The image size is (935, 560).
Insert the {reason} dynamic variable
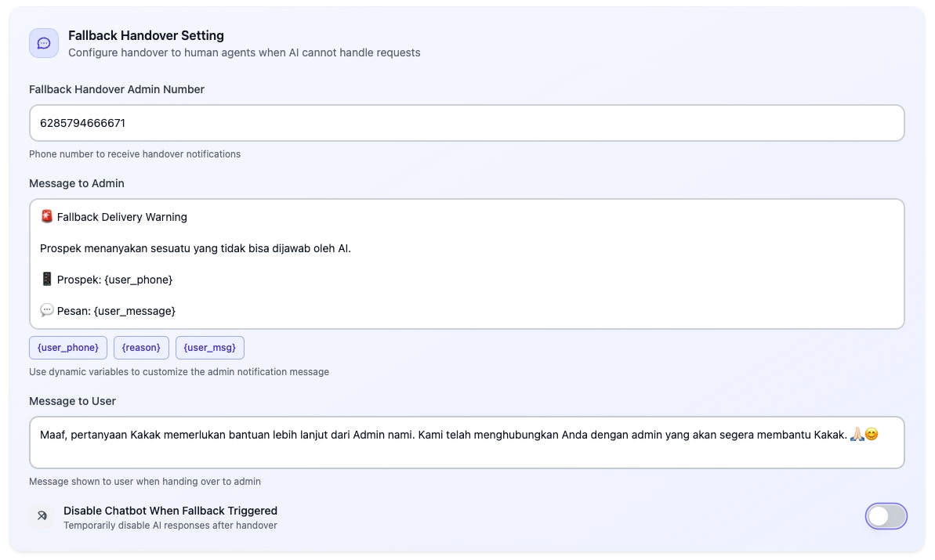click(x=141, y=347)
